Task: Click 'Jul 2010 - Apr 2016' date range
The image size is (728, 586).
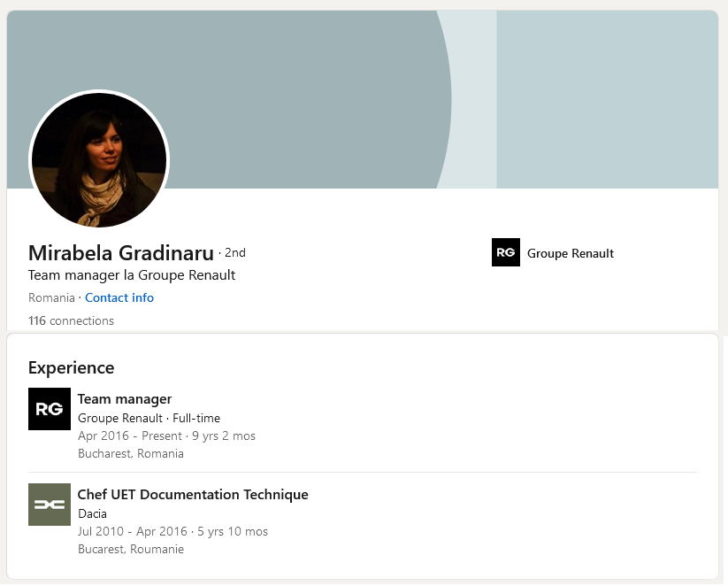Action: 133,531
